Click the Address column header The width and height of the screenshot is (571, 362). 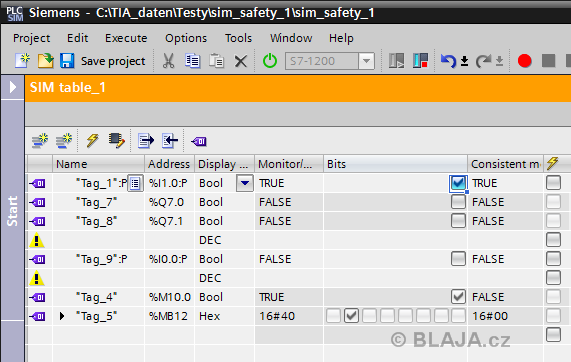coord(169,164)
